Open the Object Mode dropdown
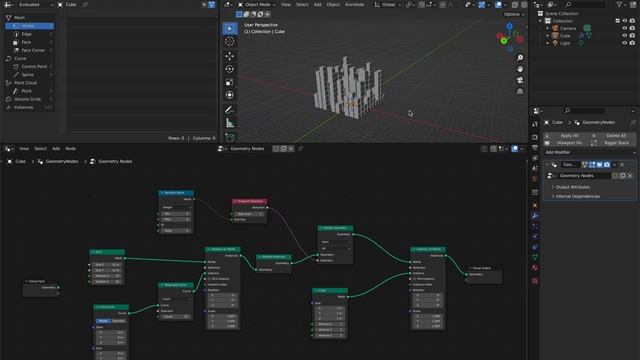640x360 pixels. click(256, 4)
